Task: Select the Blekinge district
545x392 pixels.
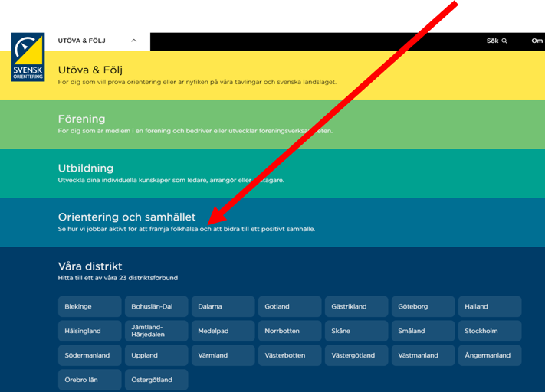Action: [90, 306]
